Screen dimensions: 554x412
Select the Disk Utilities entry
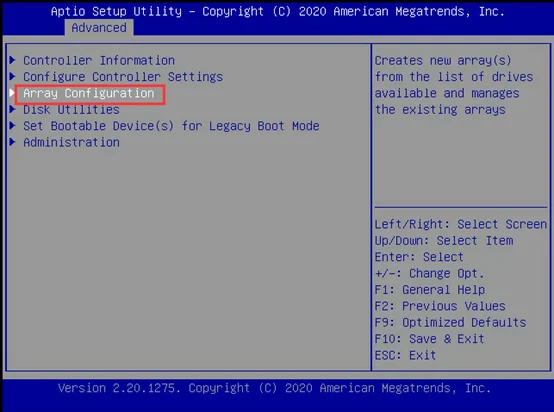[x=71, y=110]
